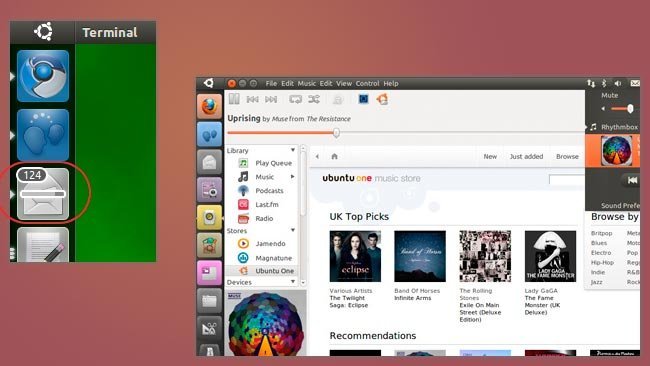Click the pink workspace launcher icon
The height and width of the screenshot is (366, 650).
coord(209,272)
